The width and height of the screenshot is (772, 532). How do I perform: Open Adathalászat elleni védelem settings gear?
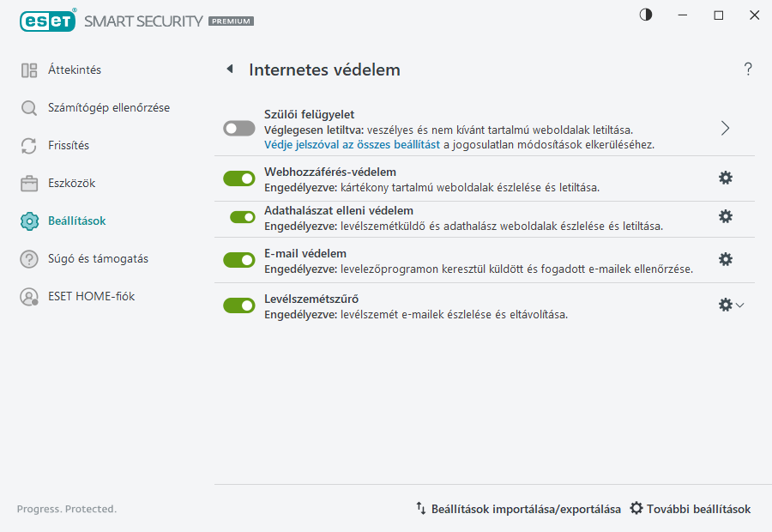tap(726, 217)
